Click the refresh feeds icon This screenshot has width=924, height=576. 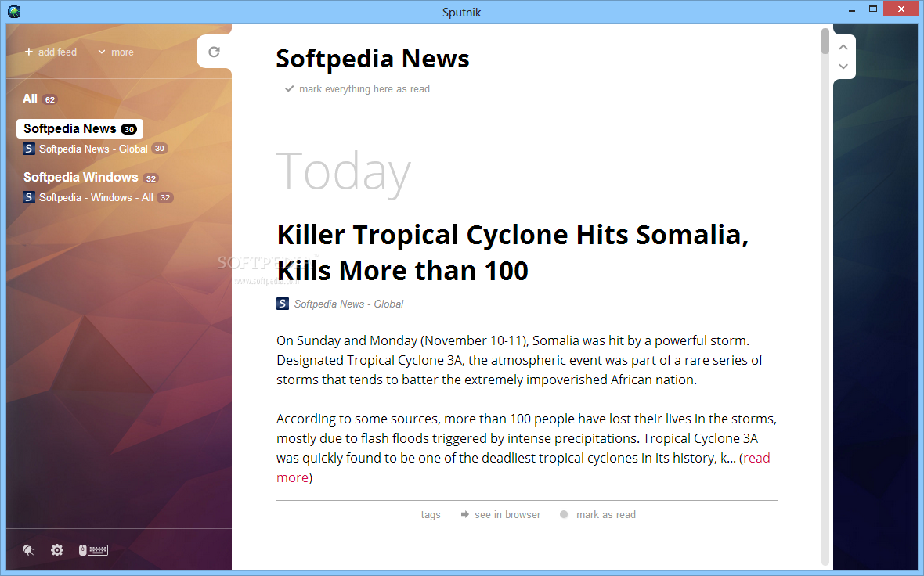(x=214, y=52)
